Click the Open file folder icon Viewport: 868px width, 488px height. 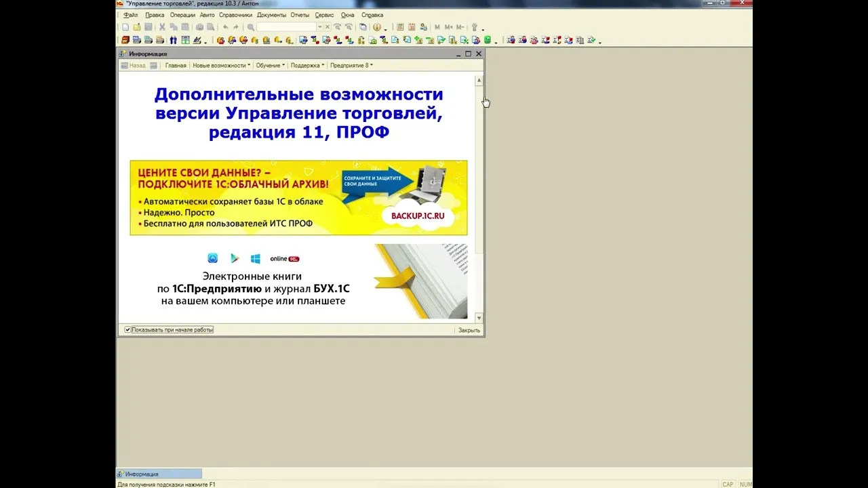pos(137,27)
